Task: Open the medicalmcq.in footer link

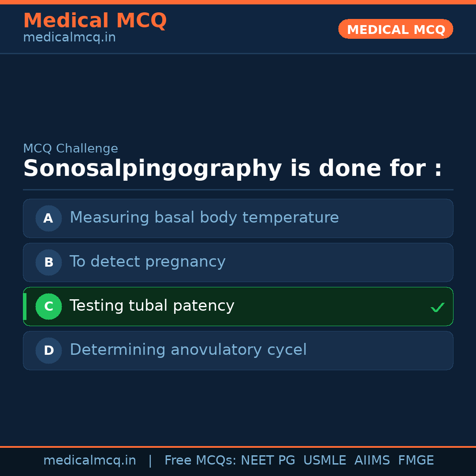Action: click(89, 461)
